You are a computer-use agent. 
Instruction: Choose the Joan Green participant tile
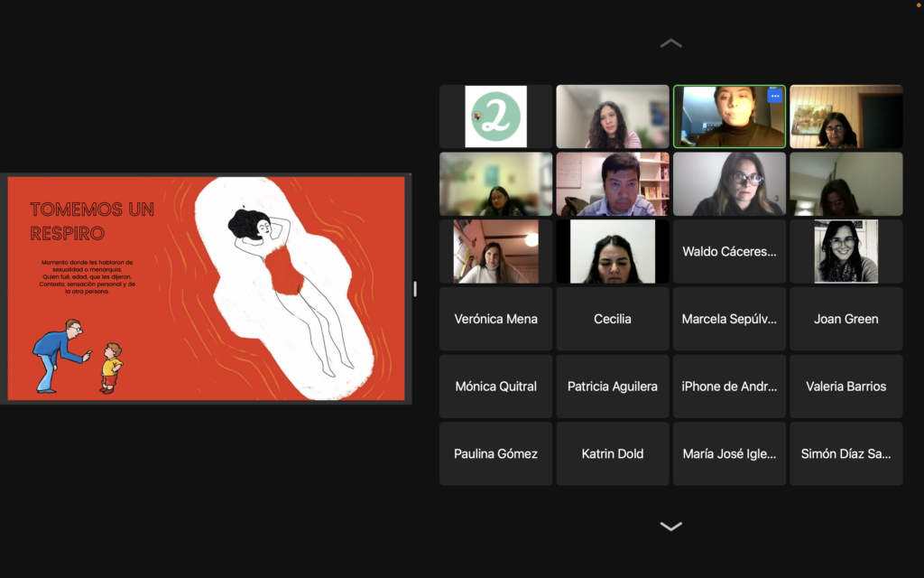[845, 319]
